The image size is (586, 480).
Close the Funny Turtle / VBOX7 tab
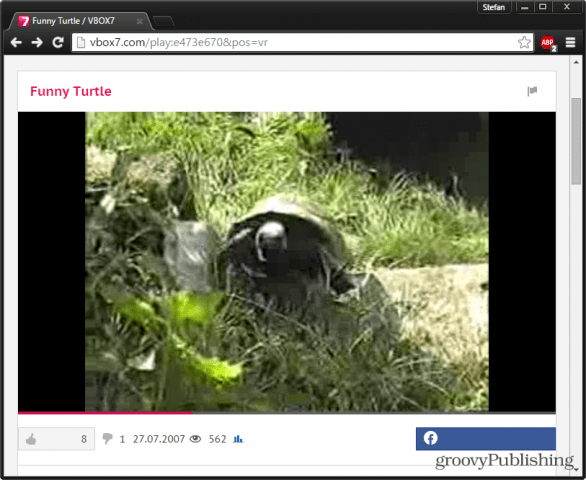tap(140, 22)
